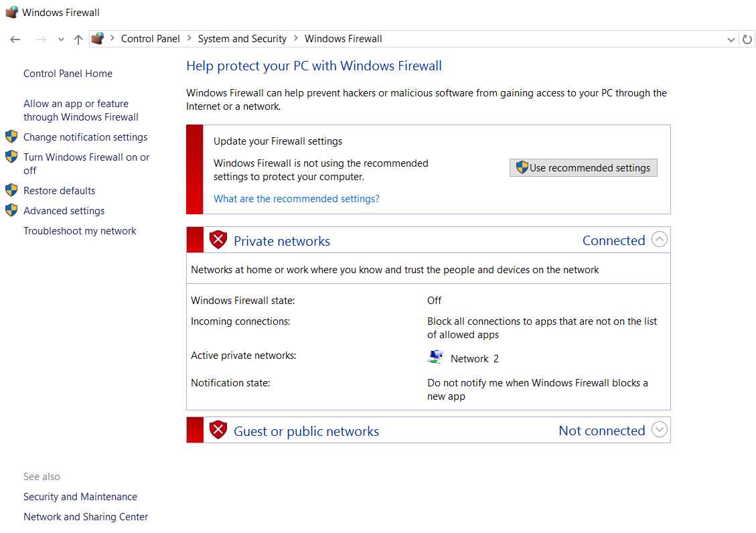Click Help protect your PC heading
The width and height of the screenshot is (756, 533).
(314, 66)
